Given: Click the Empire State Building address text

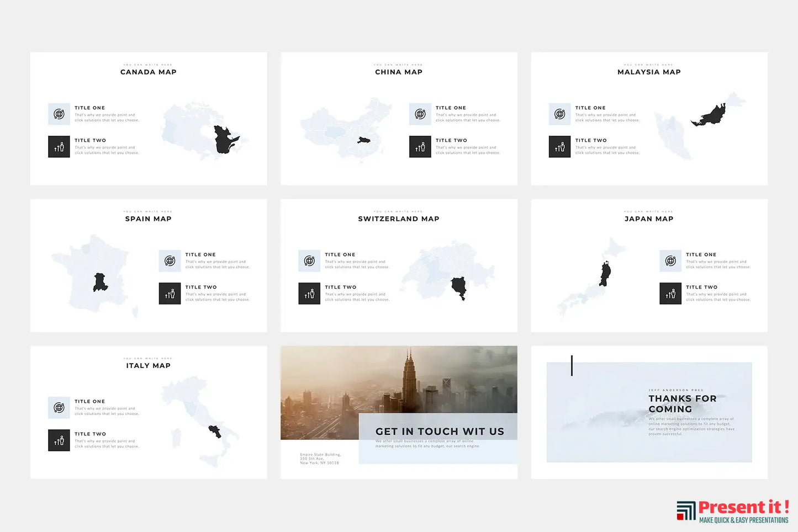Looking at the screenshot, I should click(x=320, y=459).
